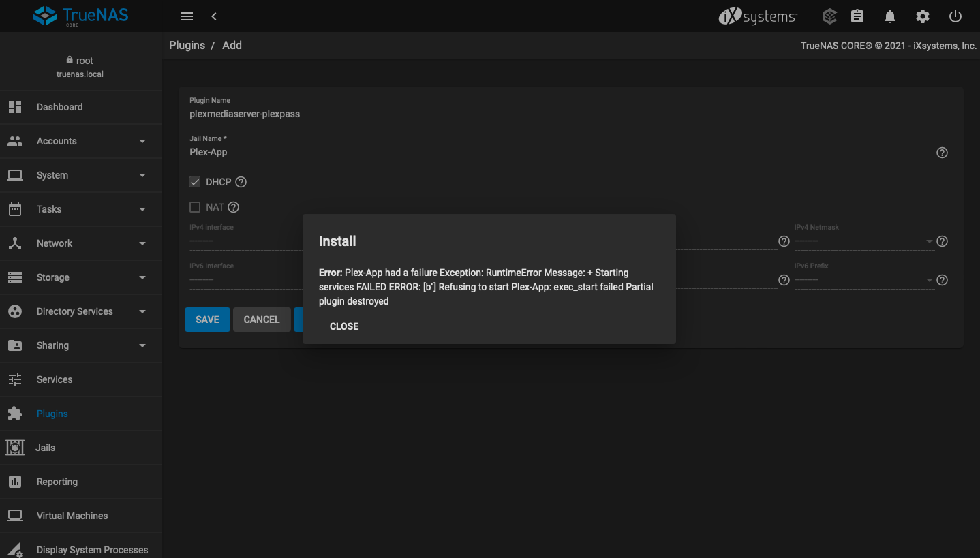Click the power icon

[x=955, y=16]
